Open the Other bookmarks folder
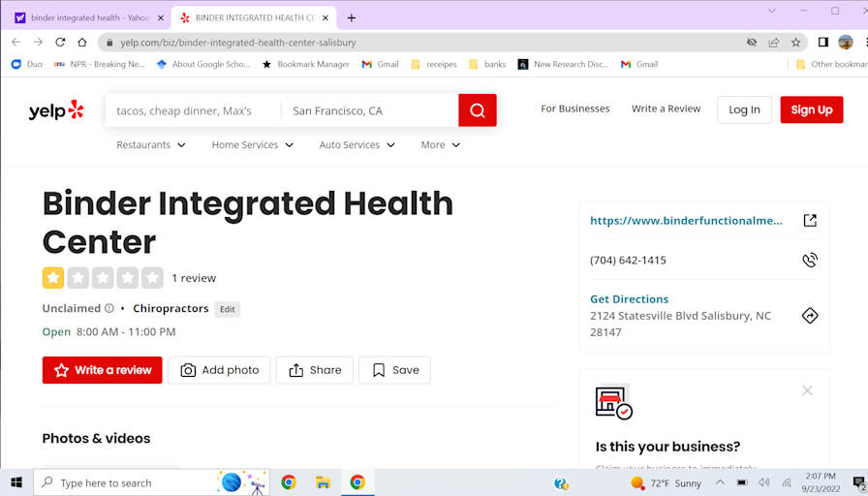 (x=830, y=64)
